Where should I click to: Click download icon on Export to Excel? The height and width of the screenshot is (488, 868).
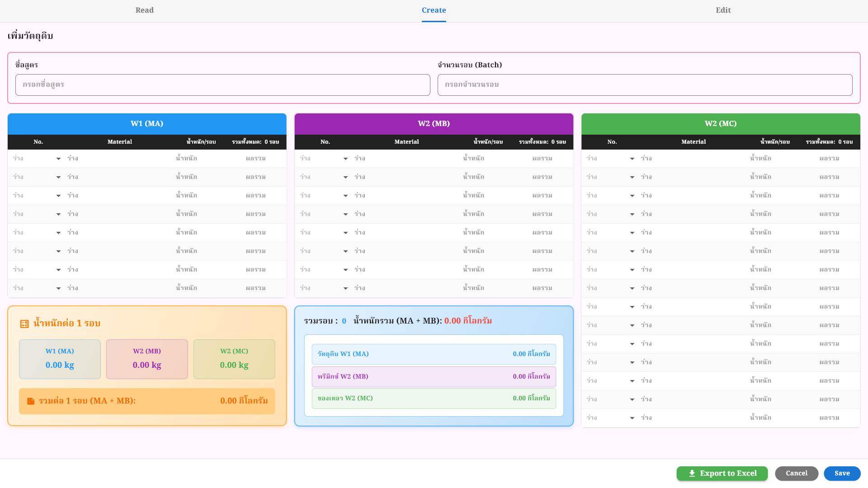[x=692, y=474]
